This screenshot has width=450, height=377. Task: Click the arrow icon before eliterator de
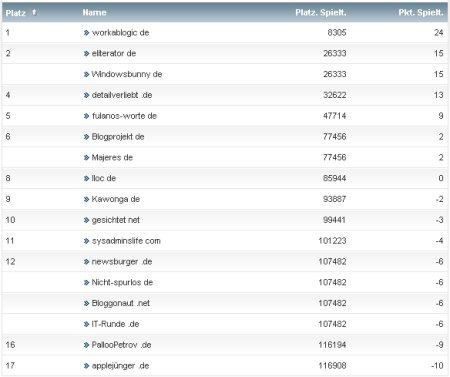pos(86,53)
